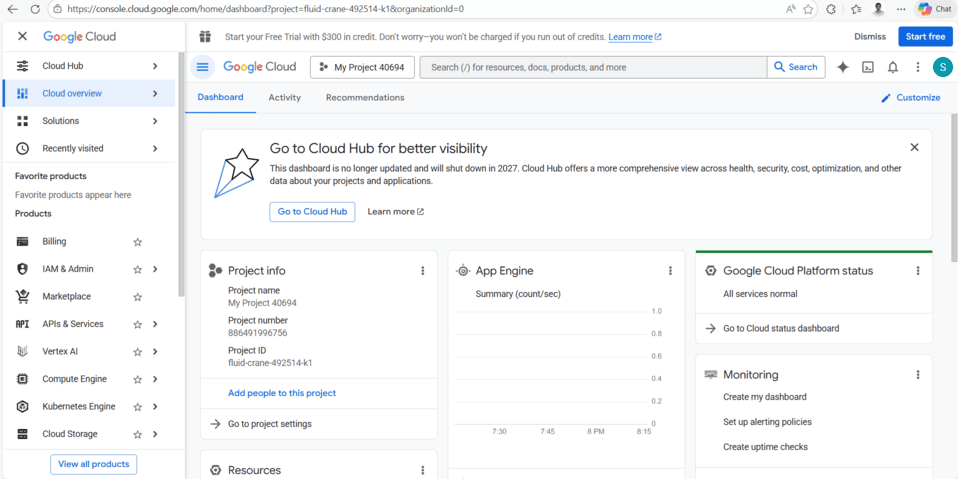Click the Start free button

(925, 37)
